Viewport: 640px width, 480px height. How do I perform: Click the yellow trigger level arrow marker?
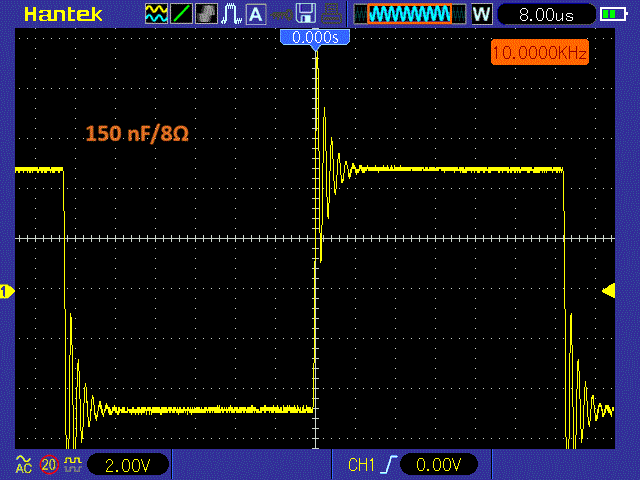[609, 291]
